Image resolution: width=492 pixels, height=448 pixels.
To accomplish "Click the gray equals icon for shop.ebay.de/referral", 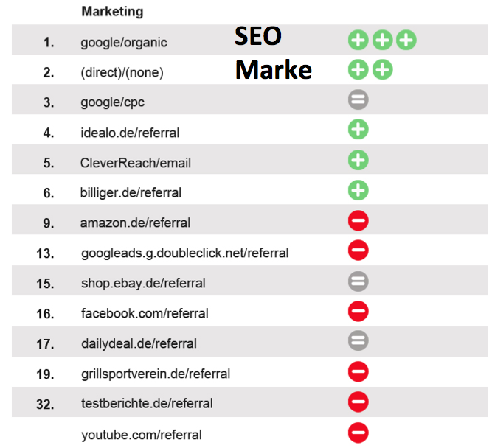I will tap(358, 281).
